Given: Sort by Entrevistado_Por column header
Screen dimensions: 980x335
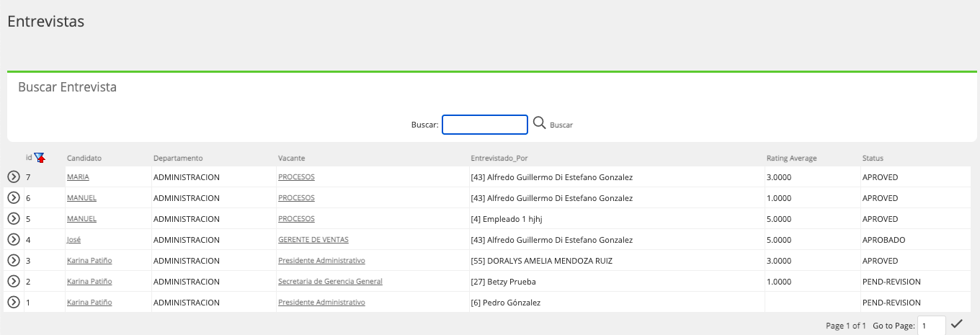Looking at the screenshot, I should (x=499, y=158).
